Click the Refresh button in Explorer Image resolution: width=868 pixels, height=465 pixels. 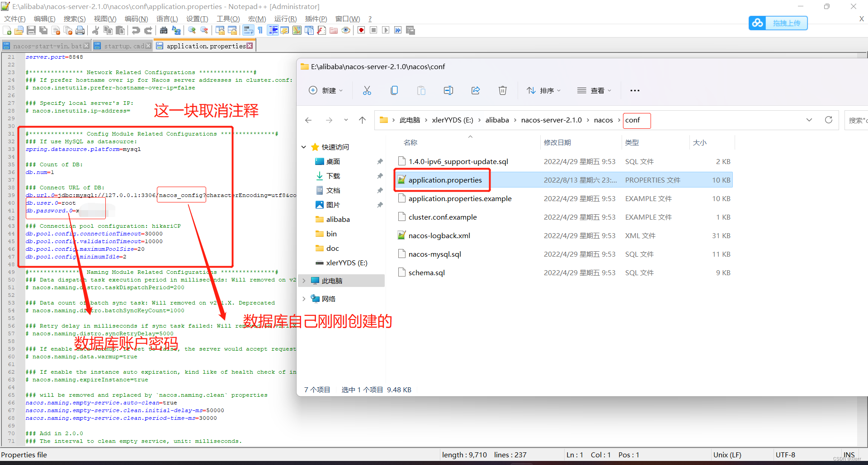pos(829,120)
